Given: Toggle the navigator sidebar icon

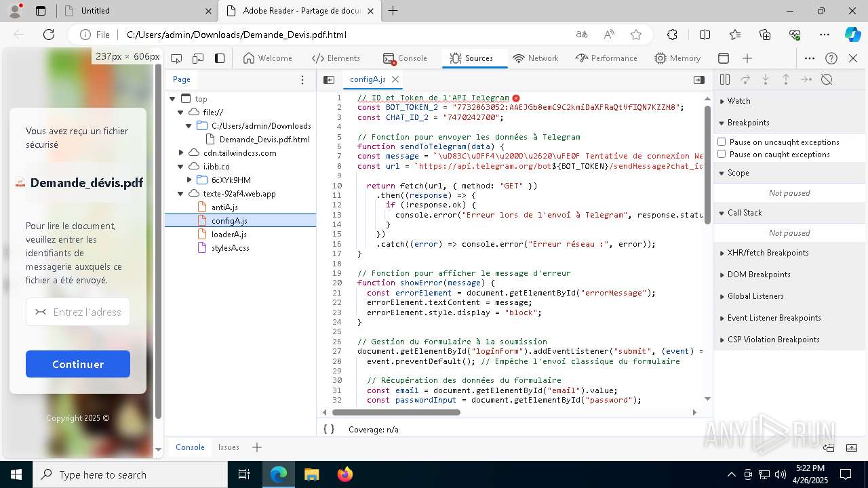Looking at the screenshot, I should [x=329, y=80].
